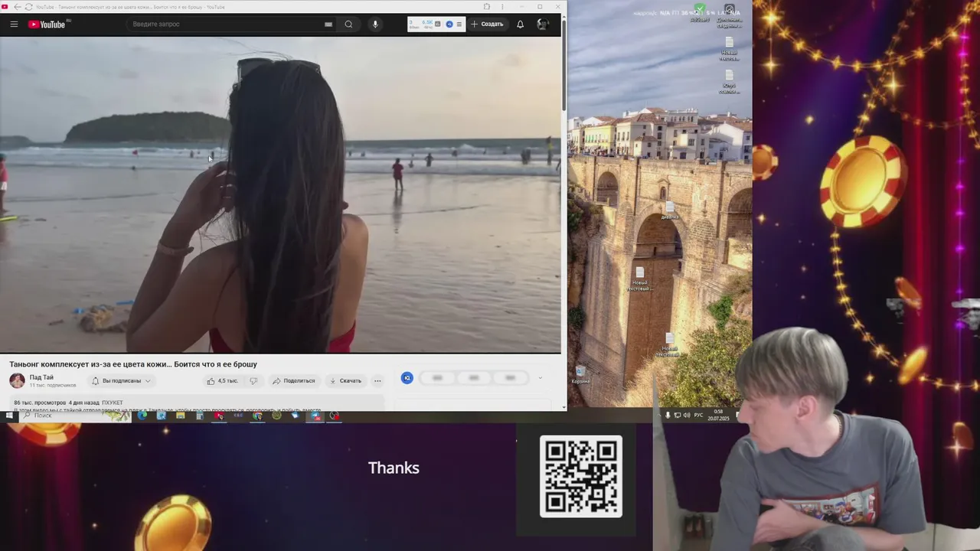Open the Корзина recycle bin desktop icon
The width and height of the screenshot is (980, 551).
pos(580,375)
